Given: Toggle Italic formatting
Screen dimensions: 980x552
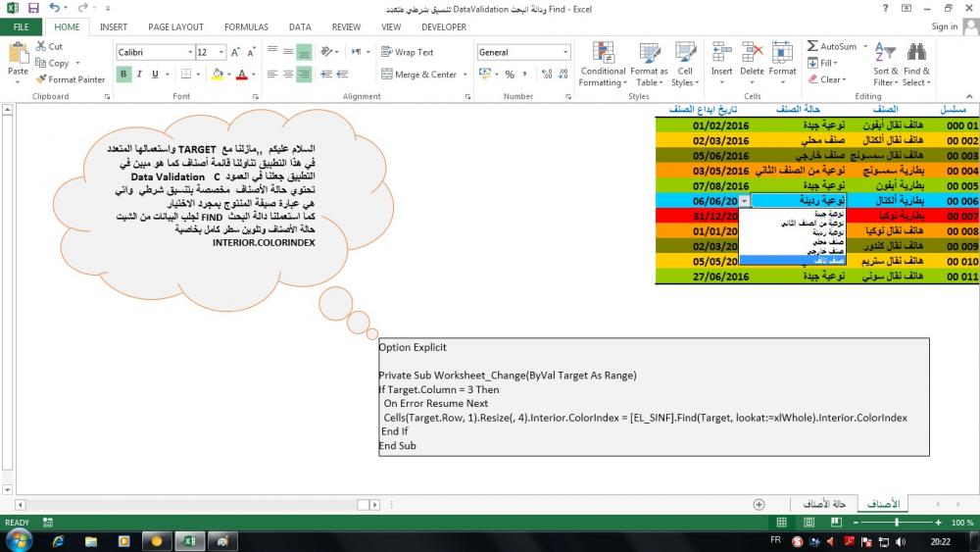Looking at the screenshot, I should coord(140,75).
